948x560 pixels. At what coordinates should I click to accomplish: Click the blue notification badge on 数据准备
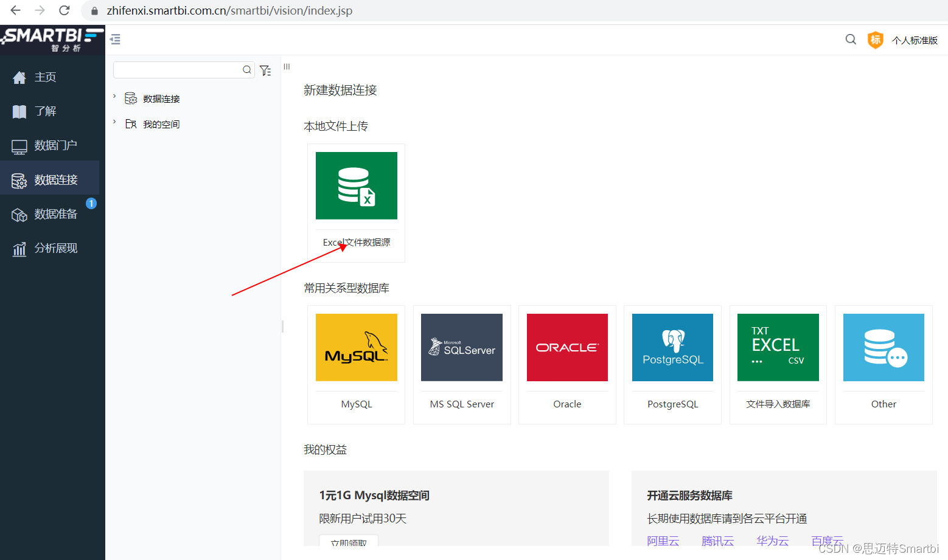tap(91, 203)
